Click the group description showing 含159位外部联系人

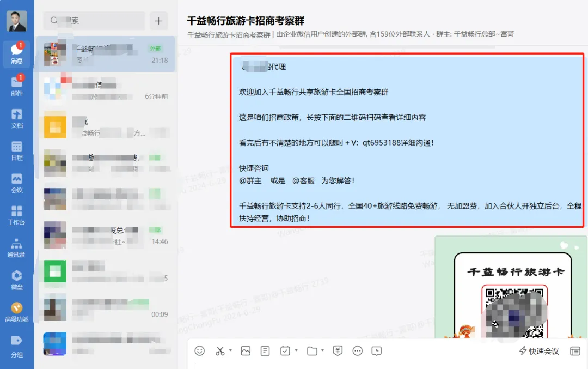(x=350, y=34)
